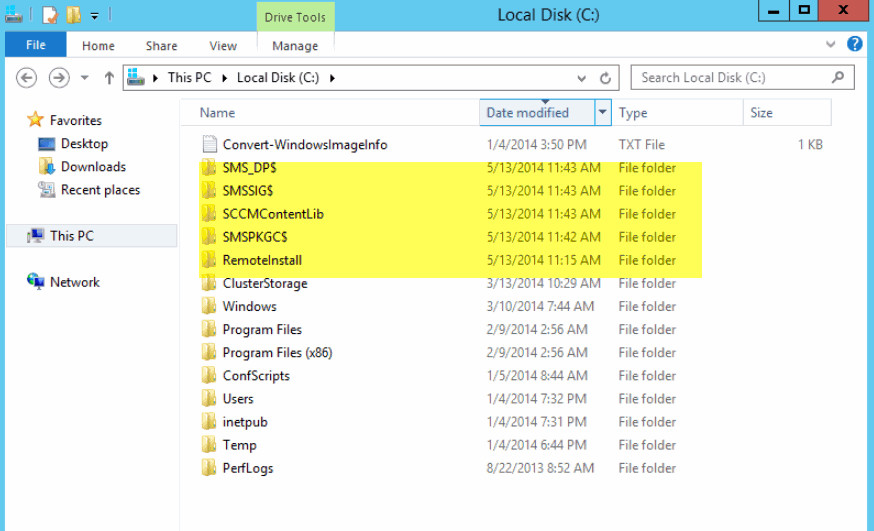
Task: Select the PerfLogs folder icon
Action: [209, 468]
